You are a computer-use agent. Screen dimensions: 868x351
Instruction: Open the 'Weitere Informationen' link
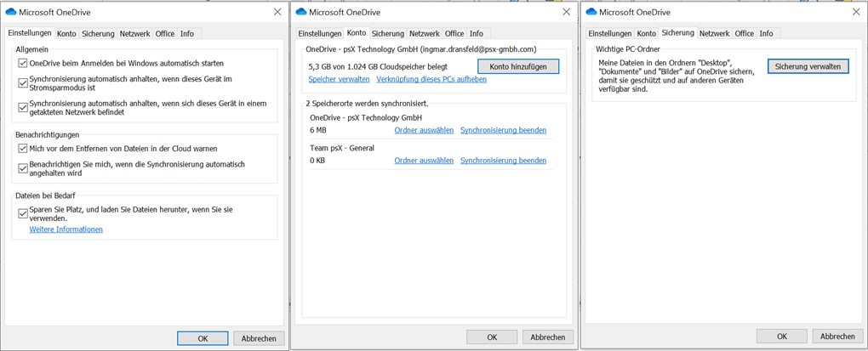pos(66,229)
